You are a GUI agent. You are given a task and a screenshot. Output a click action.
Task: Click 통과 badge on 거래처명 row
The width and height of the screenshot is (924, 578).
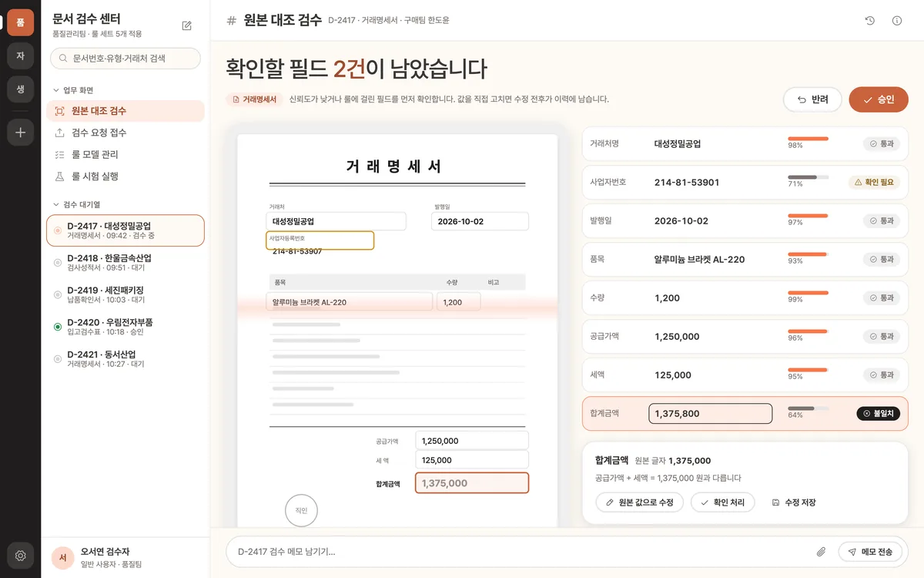pyautogui.click(x=882, y=143)
